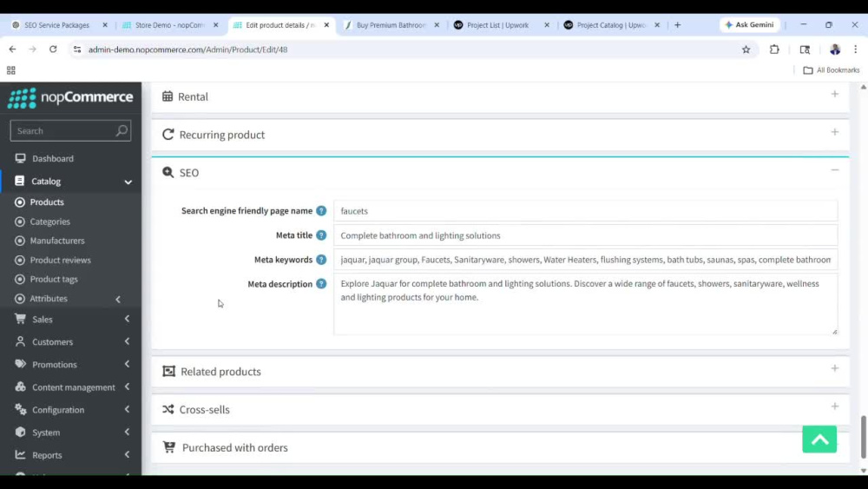The height and width of the screenshot is (489, 868).
Task: Close the Edit product details tab
Action: click(326, 25)
